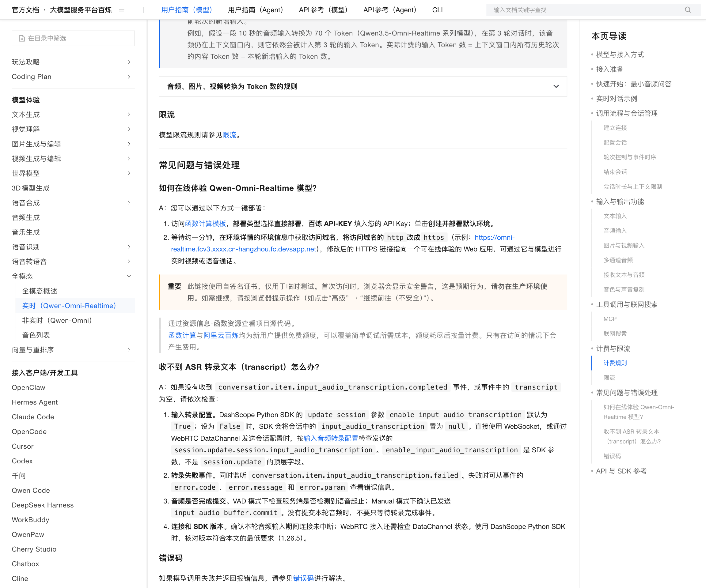Click the 输入文档关键字查找 search field
706x588 pixels.
pos(593,10)
